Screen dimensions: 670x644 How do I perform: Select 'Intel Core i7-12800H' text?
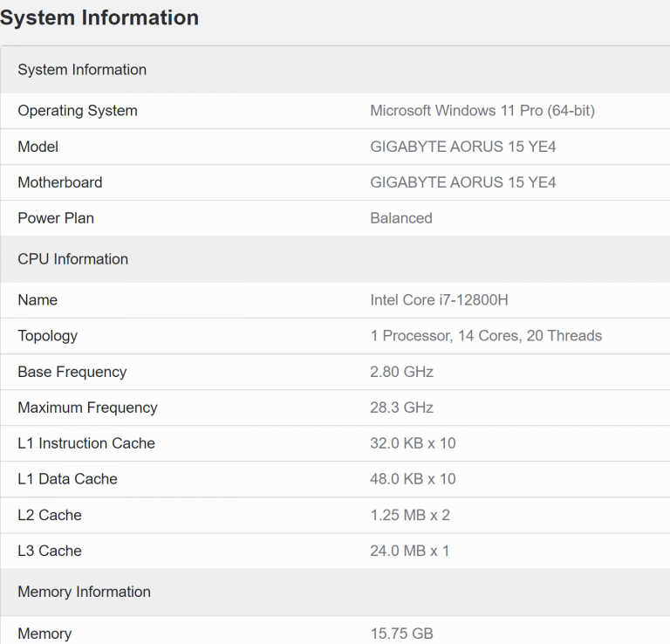coord(440,300)
